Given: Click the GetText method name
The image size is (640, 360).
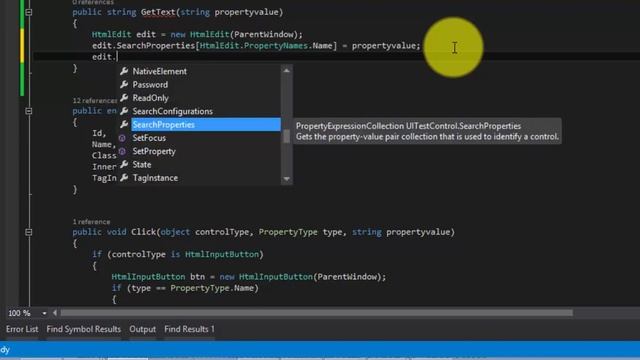Looking at the screenshot, I should click(x=158, y=12).
